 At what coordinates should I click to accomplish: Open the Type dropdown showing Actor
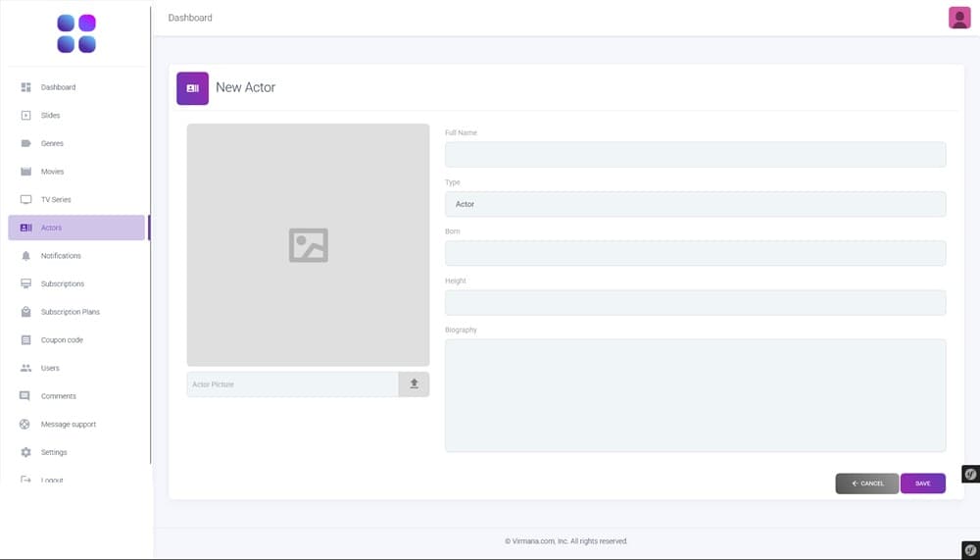click(695, 204)
